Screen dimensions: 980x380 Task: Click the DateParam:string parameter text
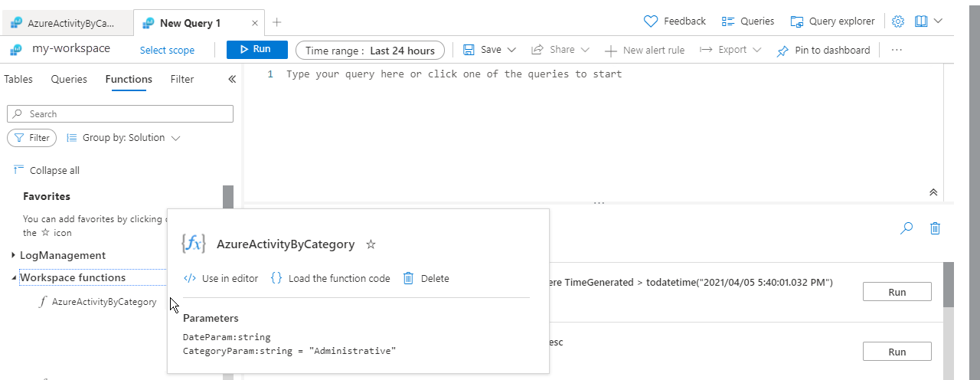227,337
